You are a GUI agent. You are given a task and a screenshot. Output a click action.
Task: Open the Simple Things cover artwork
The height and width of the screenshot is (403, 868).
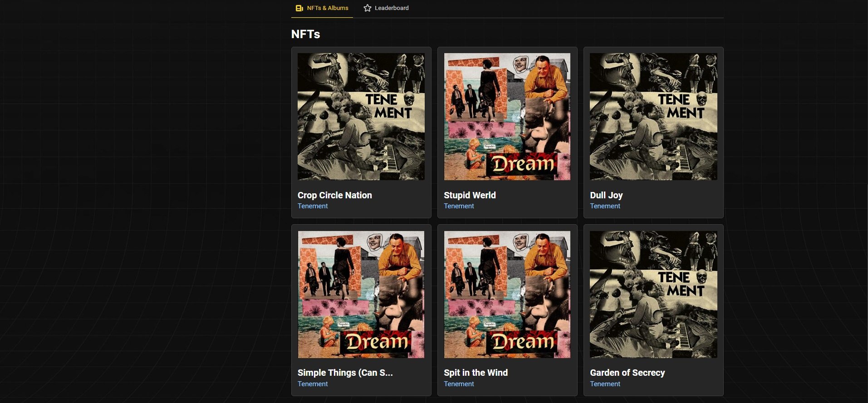click(x=361, y=295)
